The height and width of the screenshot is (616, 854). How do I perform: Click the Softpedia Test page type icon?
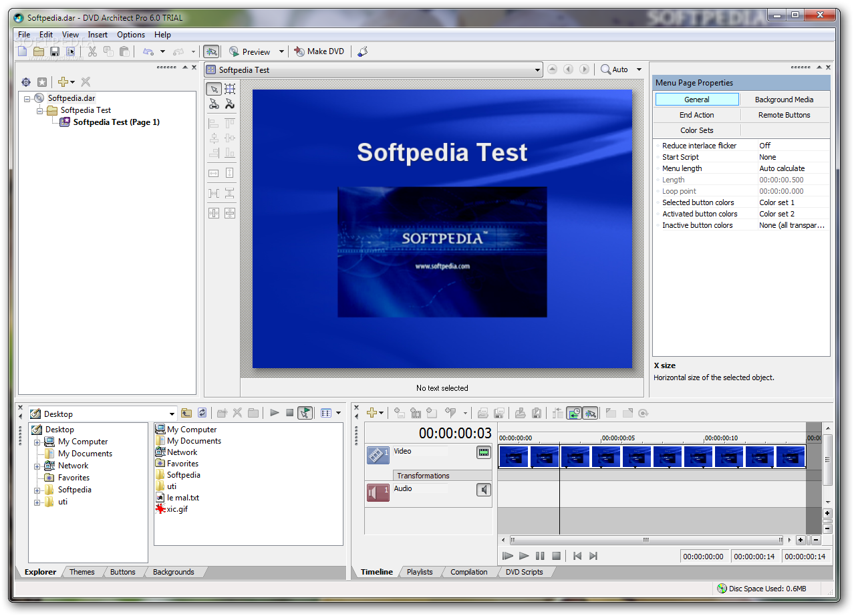[65, 122]
